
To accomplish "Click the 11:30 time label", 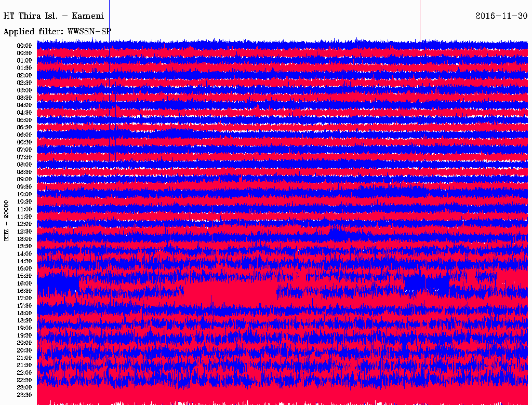I will point(24,217).
